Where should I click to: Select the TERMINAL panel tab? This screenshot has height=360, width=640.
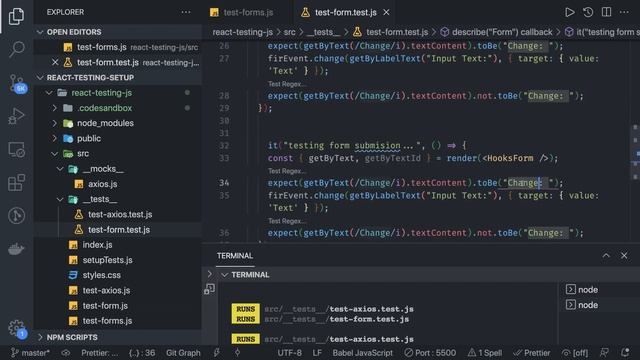pyautogui.click(x=235, y=256)
